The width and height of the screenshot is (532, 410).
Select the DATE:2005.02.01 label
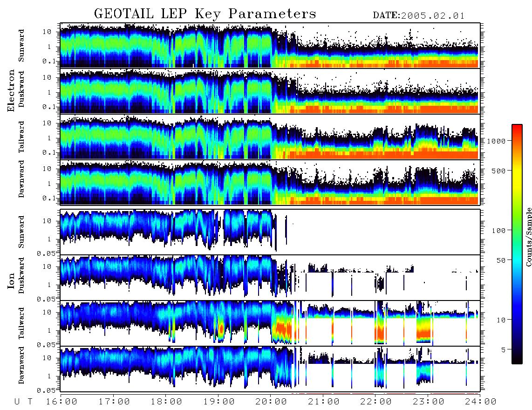click(x=419, y=16)
